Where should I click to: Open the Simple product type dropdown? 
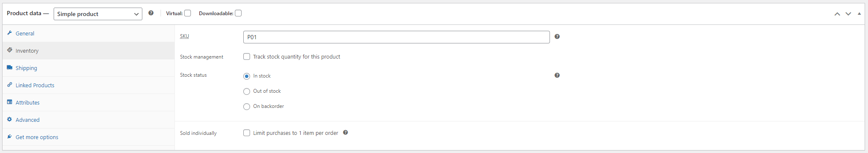[x=98, y=14]
